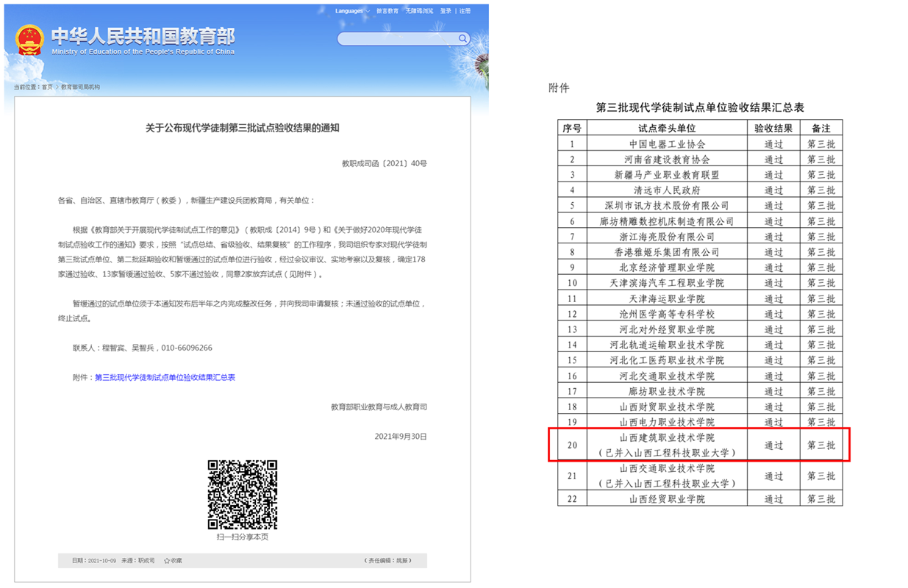Click table title 第三批现代学徒制试点单位验收结果汇总表
This screenshot has height=588, width=908.
(700, 107)
